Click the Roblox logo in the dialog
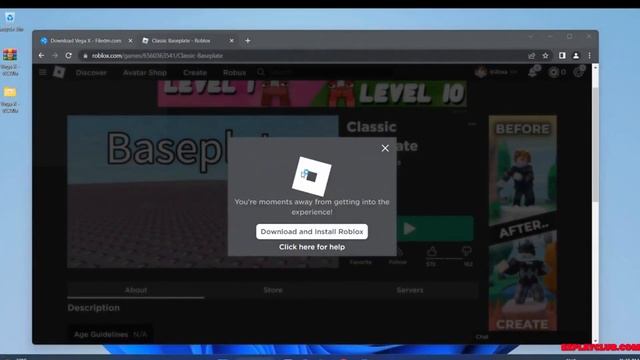The height and width of the screenshot is (360, 640). tap(311, 176)
